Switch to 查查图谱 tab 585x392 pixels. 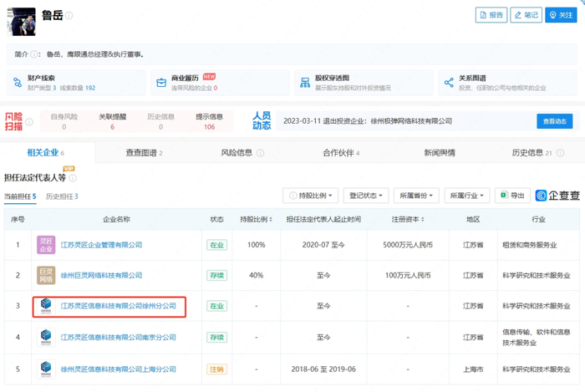coord(144,153)
